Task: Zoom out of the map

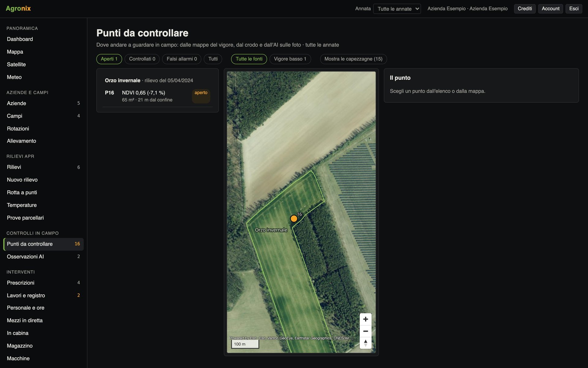Action: click(365, 331)
